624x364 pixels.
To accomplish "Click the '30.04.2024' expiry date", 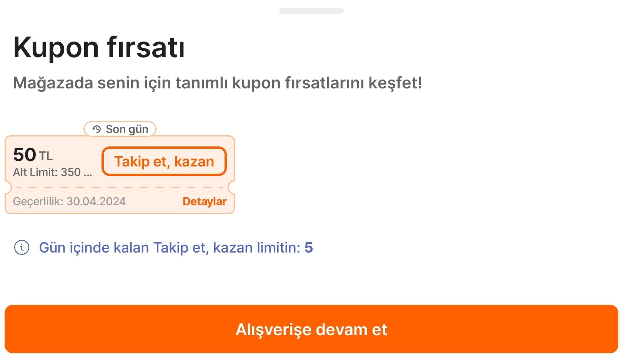I will pyautogui.click(x=96, y=201).
